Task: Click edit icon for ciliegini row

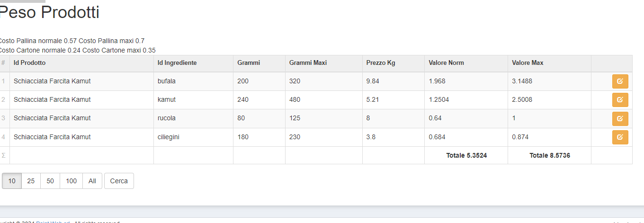Action: click(620, 137)
